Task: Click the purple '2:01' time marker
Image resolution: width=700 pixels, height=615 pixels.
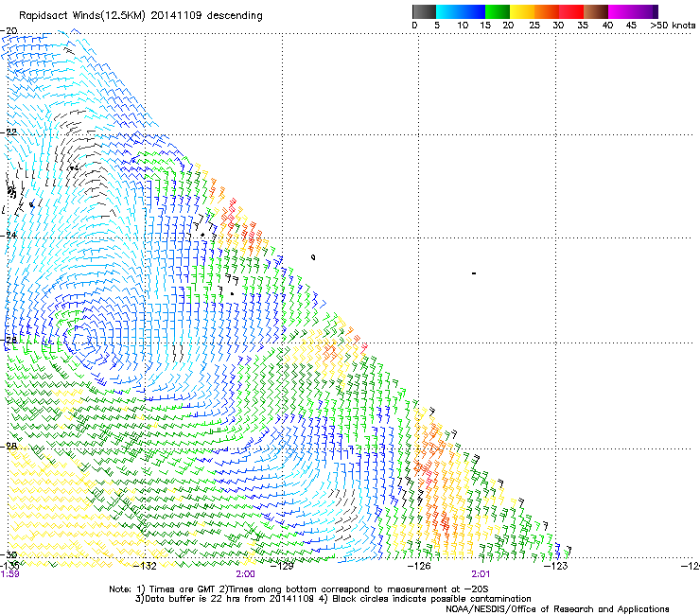Action: click(x=481, y=574)
